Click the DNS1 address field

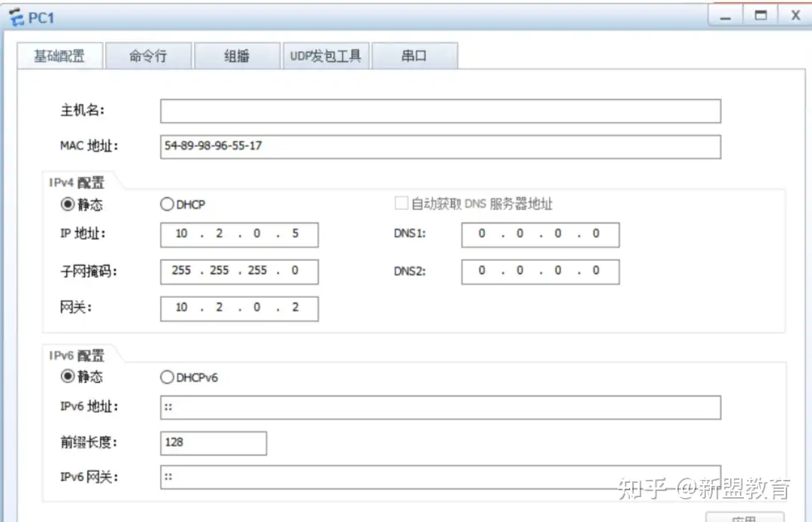540,235
